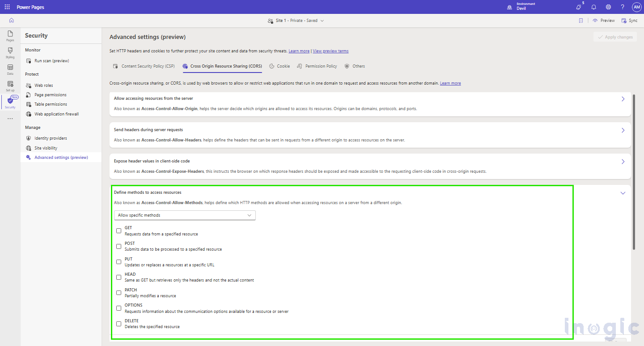Viewport: 644px width, 346px height.
Task: Open the View preview terms link
Action: point(330,51)
